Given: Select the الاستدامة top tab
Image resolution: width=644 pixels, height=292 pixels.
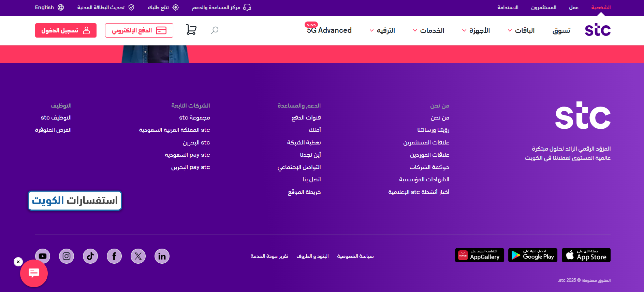Looking at the screenshot, I should 508,8.
